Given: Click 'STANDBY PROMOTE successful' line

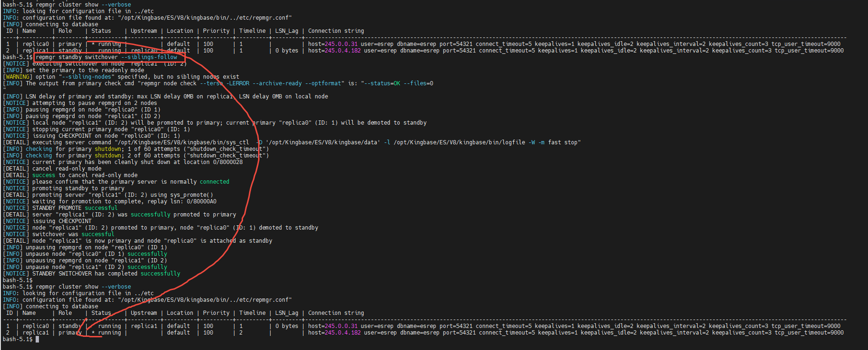Looking at the screenshot, I should point(60,208).
